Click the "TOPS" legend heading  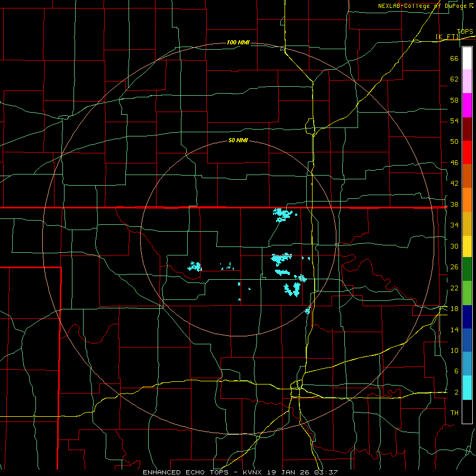(465, 31)
